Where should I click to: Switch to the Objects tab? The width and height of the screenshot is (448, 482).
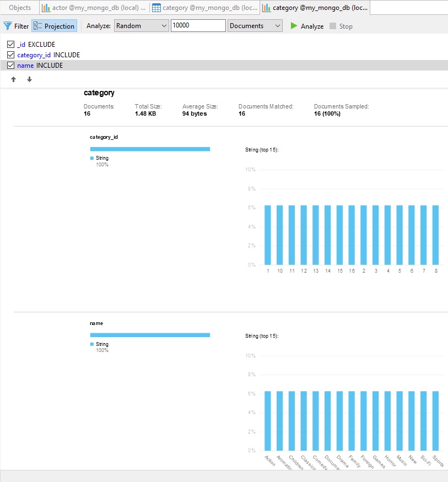pos(20,8)
